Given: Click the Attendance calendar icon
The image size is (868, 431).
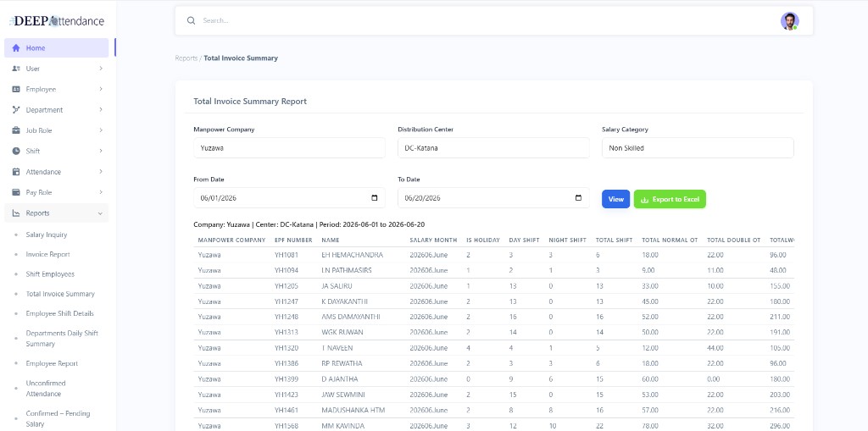Looking at the screenshot, I should click(x=16, y=172).
